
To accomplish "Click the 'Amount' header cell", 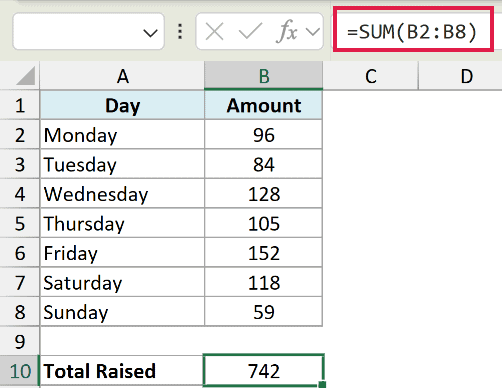I will point(264,105).
